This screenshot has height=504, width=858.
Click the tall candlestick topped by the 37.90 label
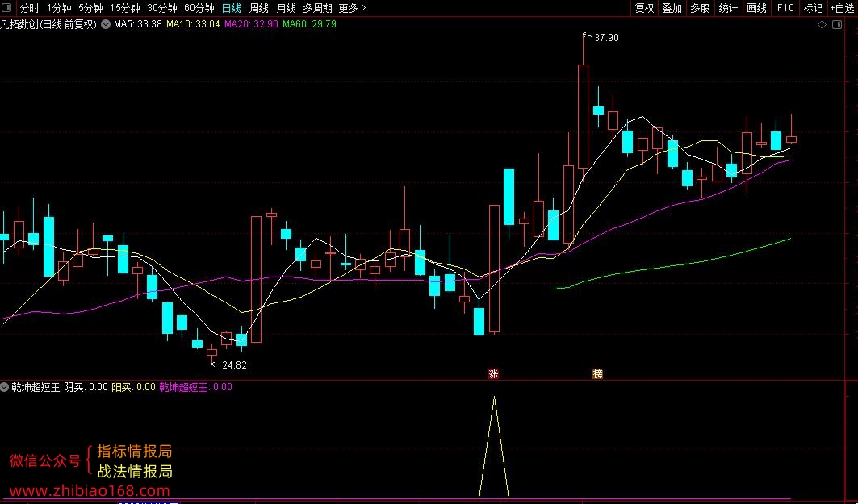coord(584,116)
